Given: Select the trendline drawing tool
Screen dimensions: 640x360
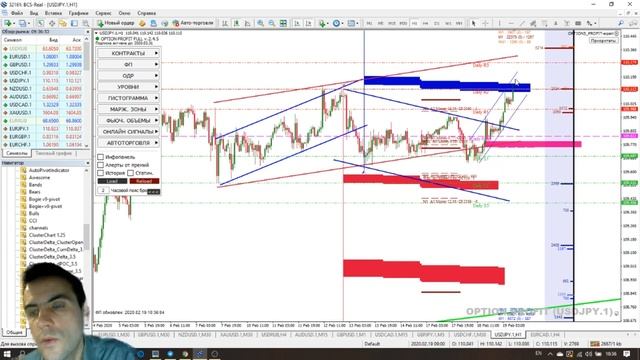Looking at the screenshot, I should 522,23.
